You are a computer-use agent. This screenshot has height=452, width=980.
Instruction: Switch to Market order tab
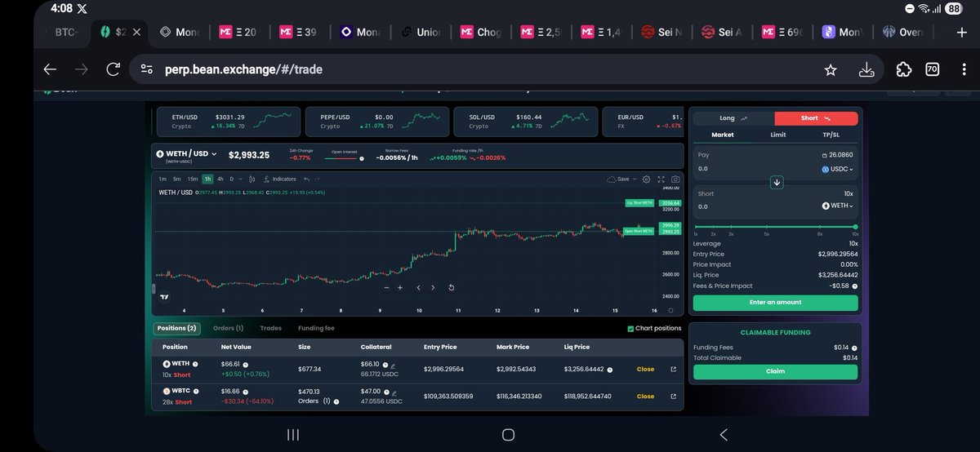[723, 135]
